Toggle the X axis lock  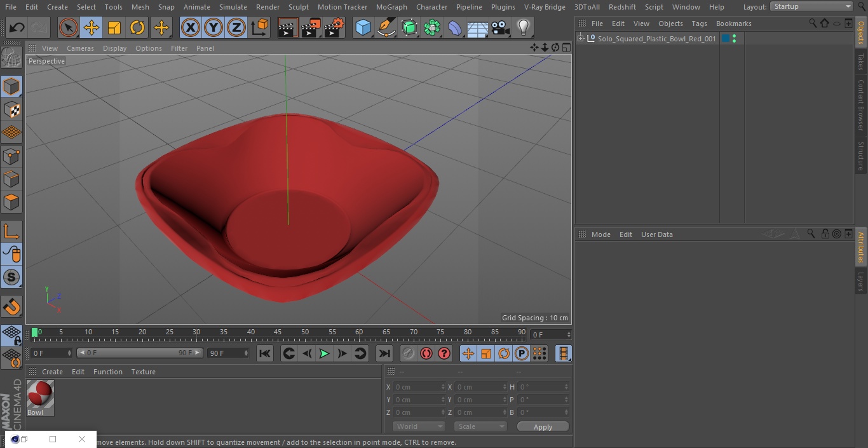191,28
